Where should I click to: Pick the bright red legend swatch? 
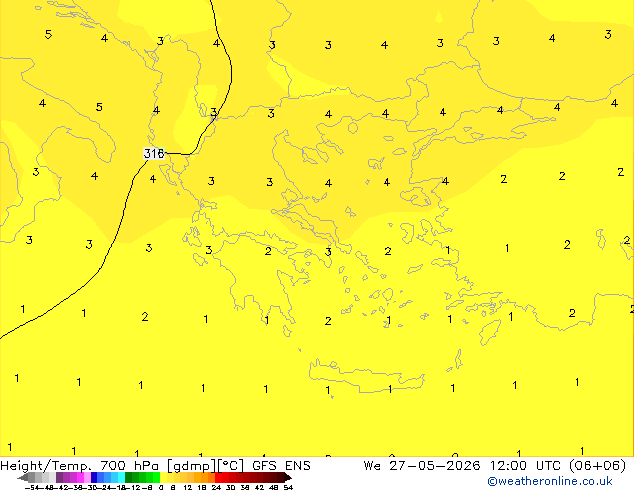coord(218,477)
